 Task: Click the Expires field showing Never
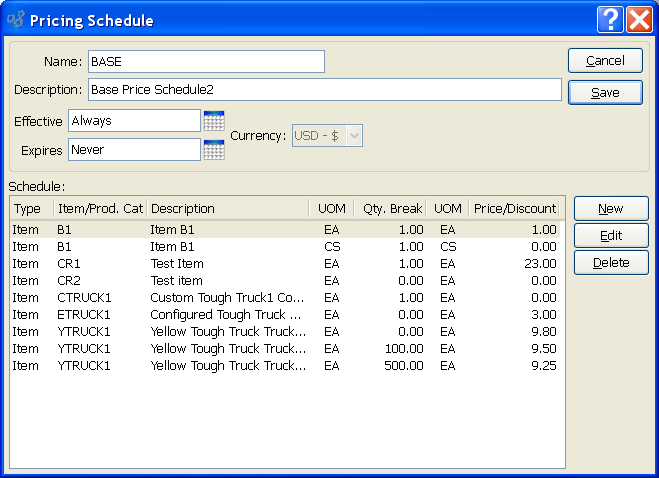[x=134, y=150]
